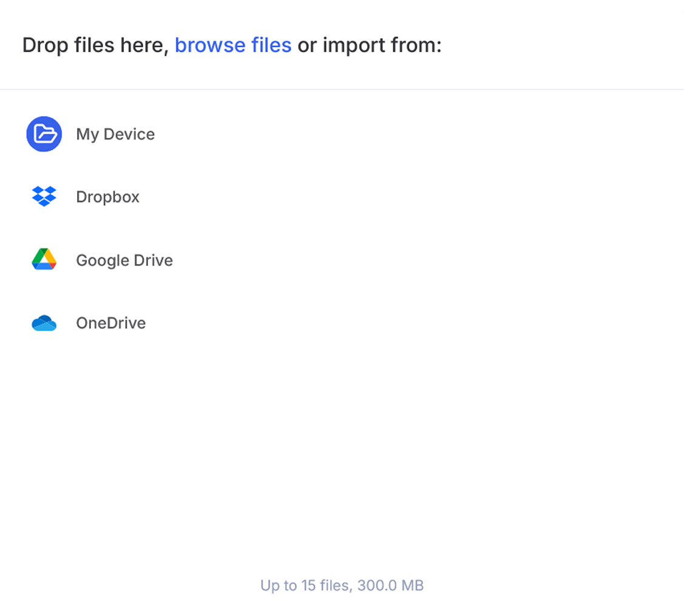Click the "300.0 MB" size limit text
The height and width of the screenshot is (616, 684).
[x=390, y=586]
